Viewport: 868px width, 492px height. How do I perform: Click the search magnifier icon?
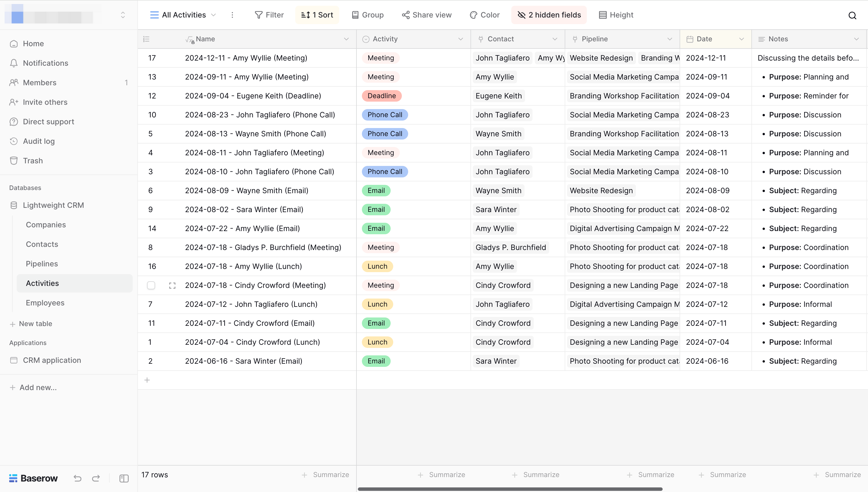point(852,15)
